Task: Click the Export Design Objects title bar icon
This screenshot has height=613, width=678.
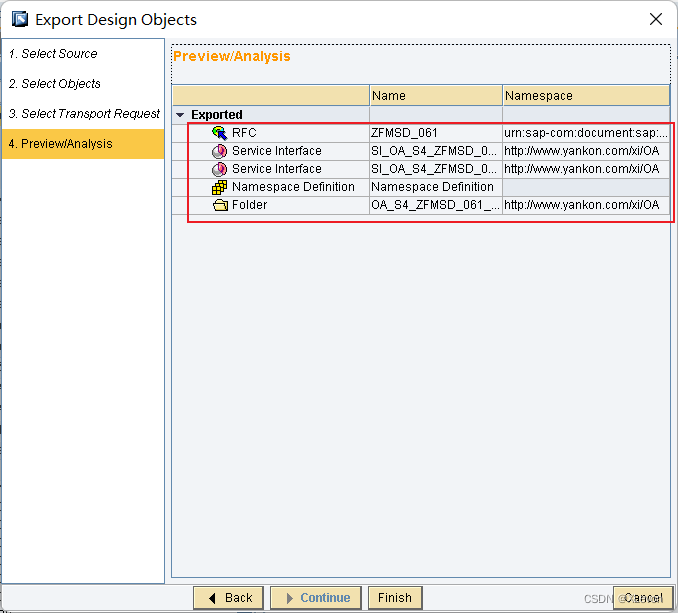Action: (20, 19)
